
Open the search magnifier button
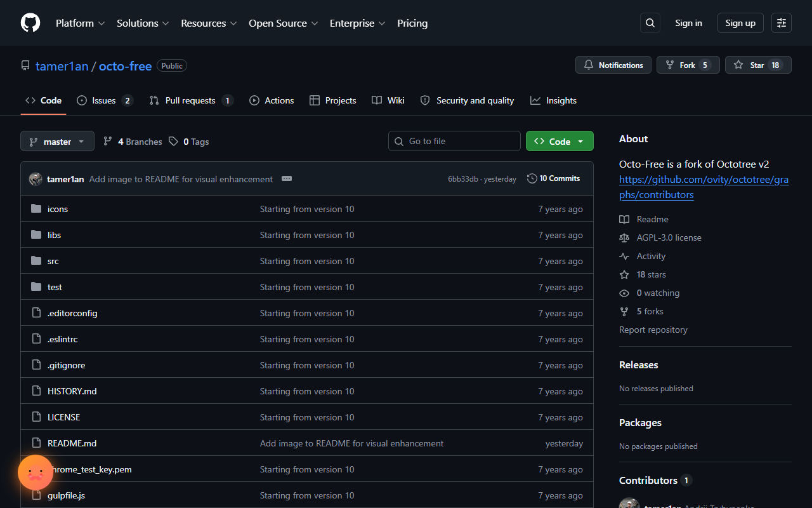[650, 23]
